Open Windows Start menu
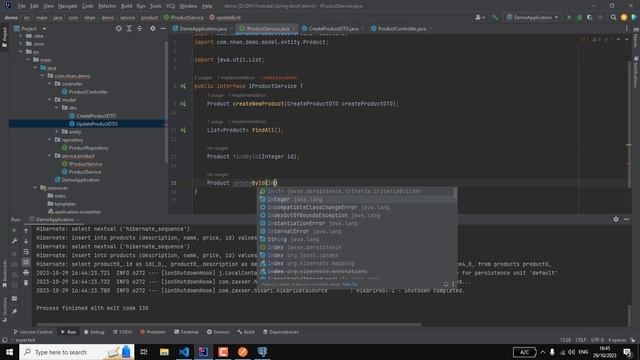640x360 pixels. 9,352
